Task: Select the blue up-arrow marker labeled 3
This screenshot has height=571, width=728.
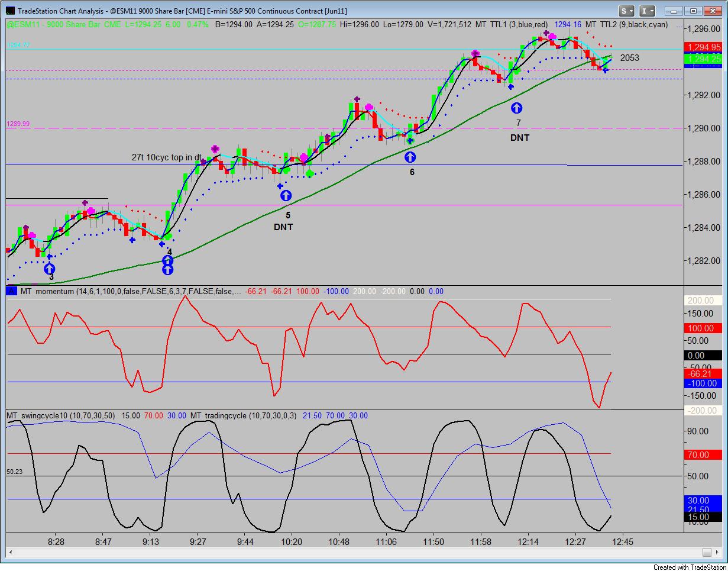Action: (50, 269)
